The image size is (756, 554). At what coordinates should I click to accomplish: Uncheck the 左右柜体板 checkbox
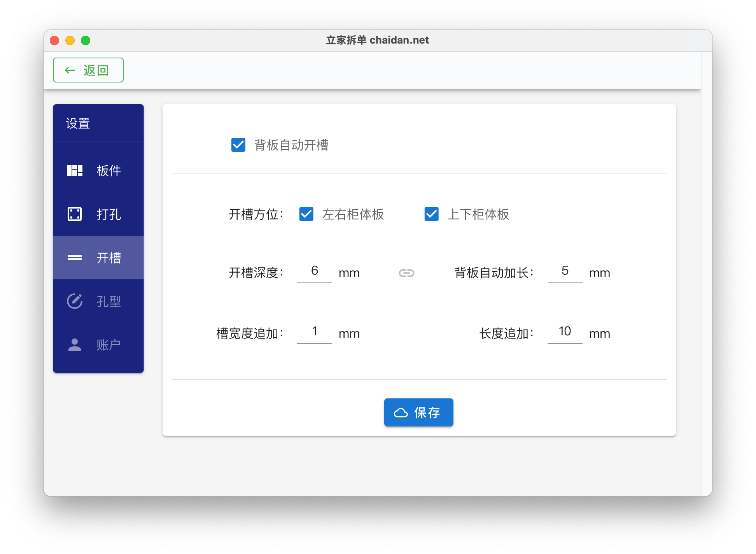tap(306, 214)
